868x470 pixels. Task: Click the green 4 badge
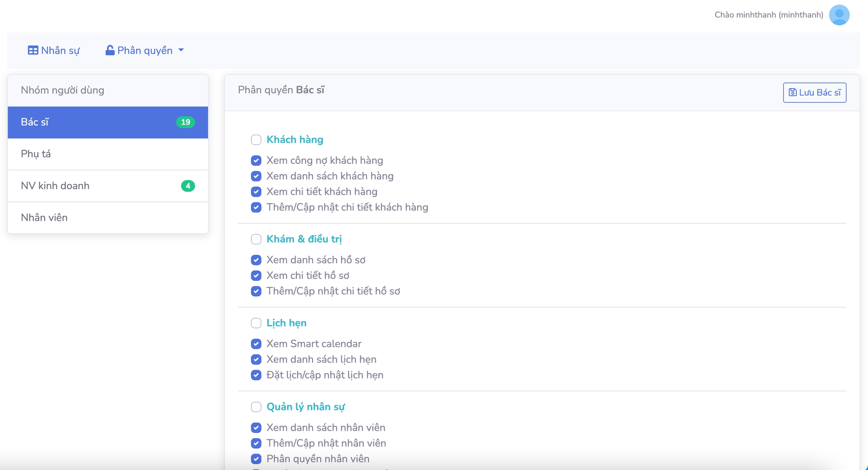tap(188, 186)
